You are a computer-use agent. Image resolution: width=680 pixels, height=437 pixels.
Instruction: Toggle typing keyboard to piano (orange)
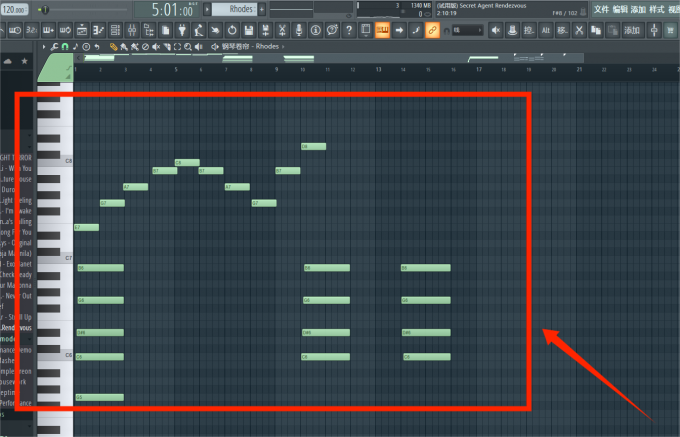click(382, 30)
